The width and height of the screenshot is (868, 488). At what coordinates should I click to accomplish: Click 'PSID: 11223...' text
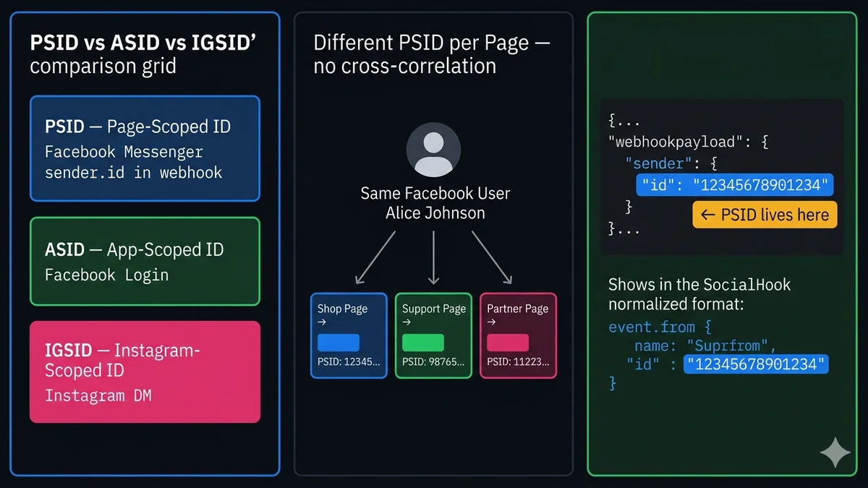(x=518, y=361)
